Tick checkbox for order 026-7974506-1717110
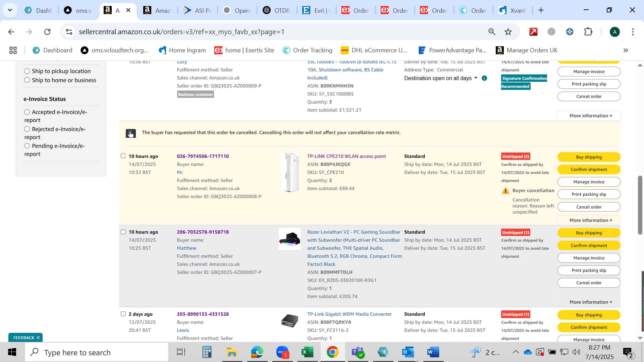 click(x=123, y=156)
